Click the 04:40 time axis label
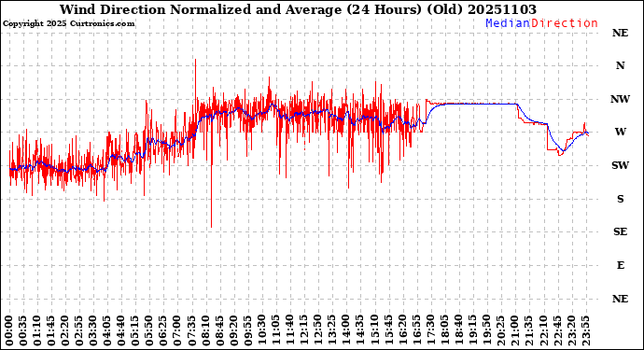Viewport: 644px width, 350px height. point(121,331)
